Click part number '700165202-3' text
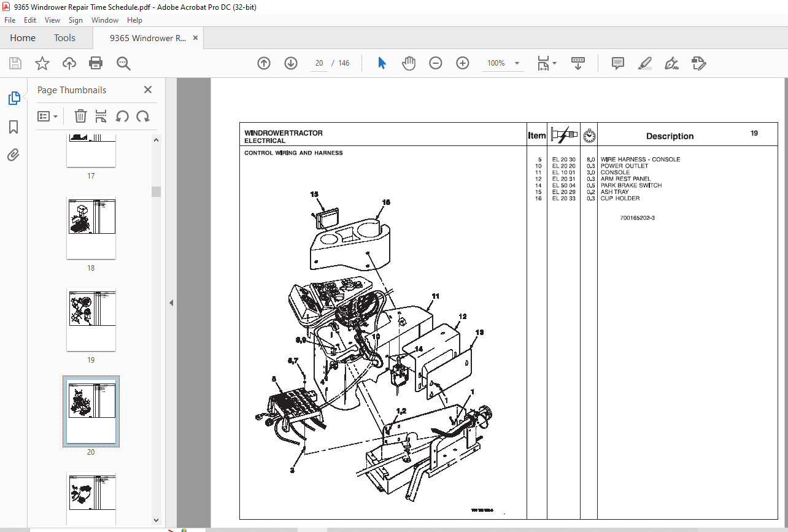 point(637,218)
